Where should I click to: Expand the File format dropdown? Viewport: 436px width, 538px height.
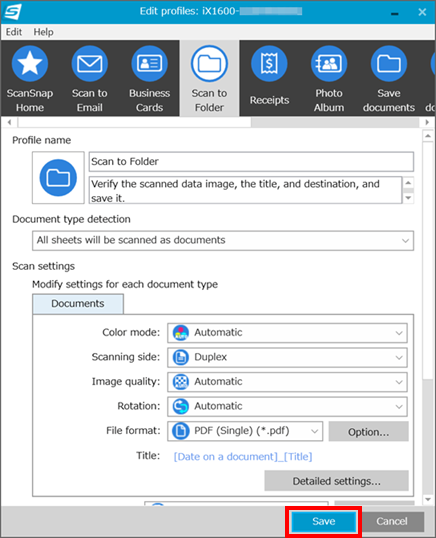pos(245,431)
